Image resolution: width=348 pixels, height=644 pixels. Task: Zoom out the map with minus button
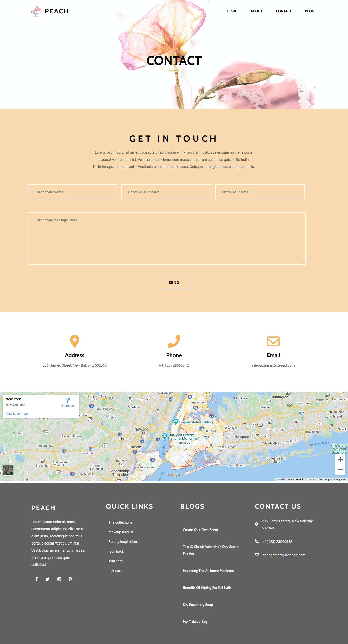click(x=340, y=470)
